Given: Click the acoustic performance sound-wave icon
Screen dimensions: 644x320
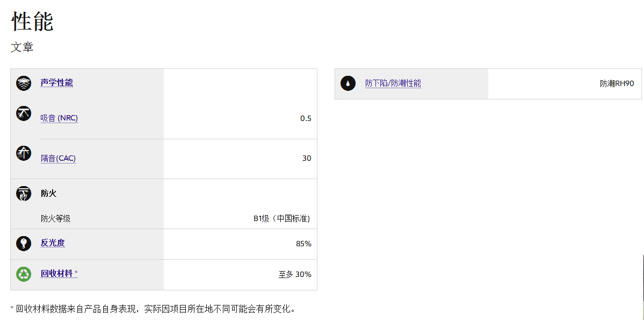Looking at the screenshot, I should pyautogui.click(x=24, y=83).
